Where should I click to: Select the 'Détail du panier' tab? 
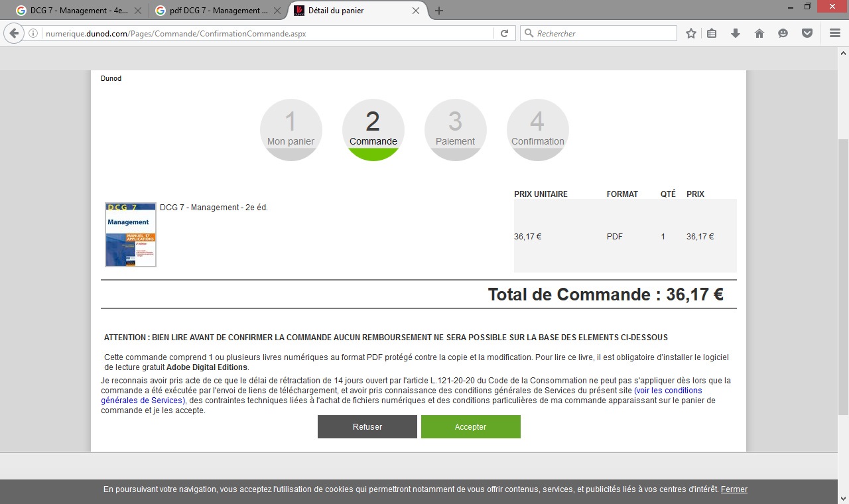click(x=357, y=11)
